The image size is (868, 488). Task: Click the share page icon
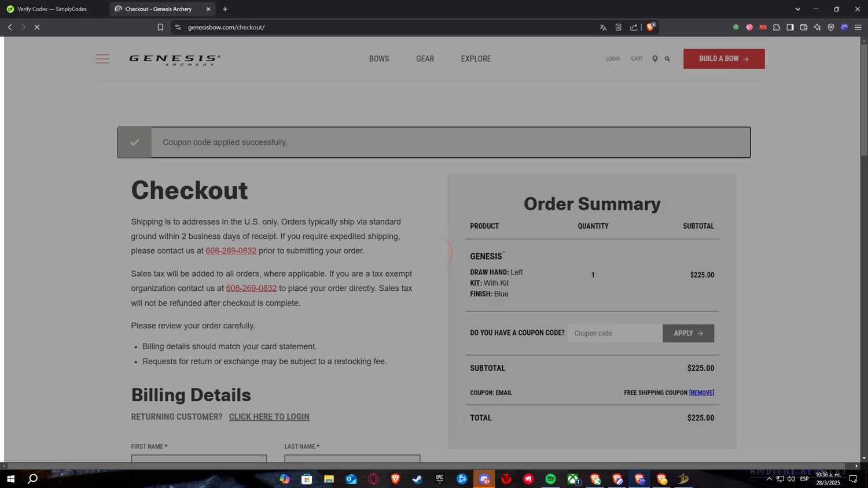click(634, 27)
